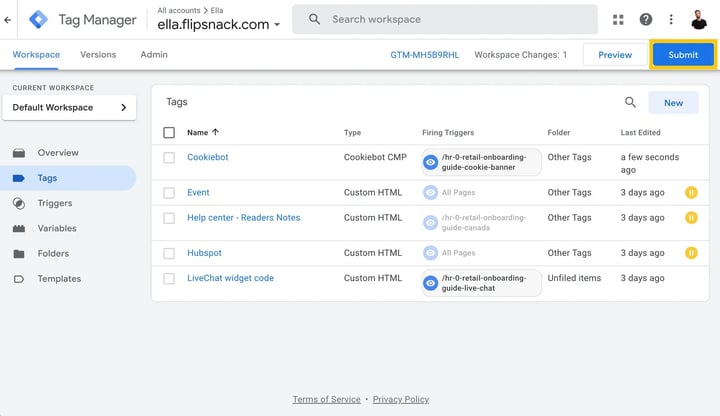Check the LiveChat widget code checkbox

pos(169,279)
